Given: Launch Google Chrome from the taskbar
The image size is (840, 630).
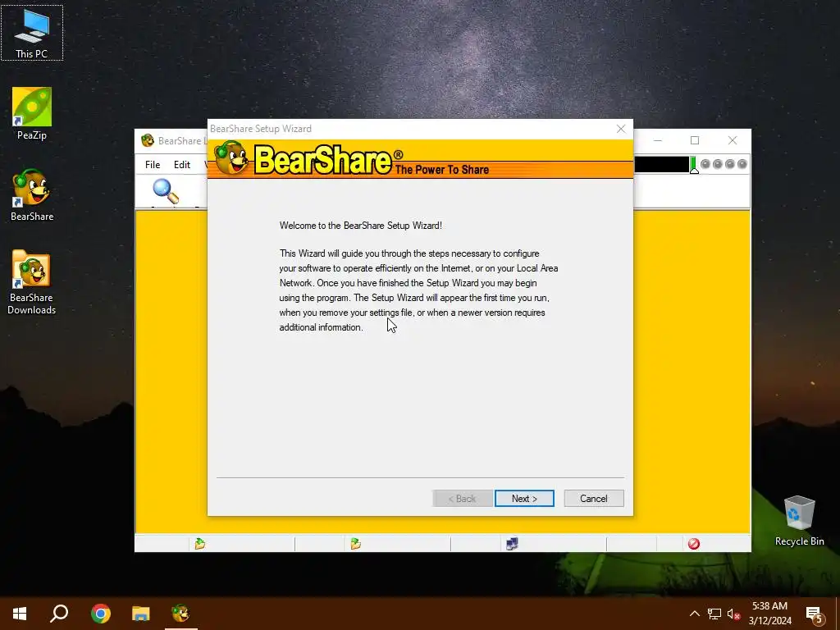Looking at the screenshot, I should coord(101,614).
